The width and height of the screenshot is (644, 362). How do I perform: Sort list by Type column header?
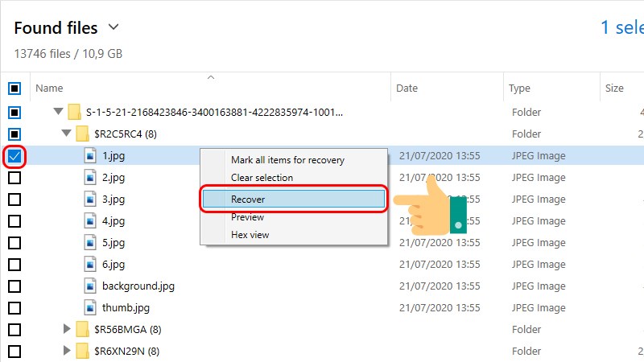point(520,88)
